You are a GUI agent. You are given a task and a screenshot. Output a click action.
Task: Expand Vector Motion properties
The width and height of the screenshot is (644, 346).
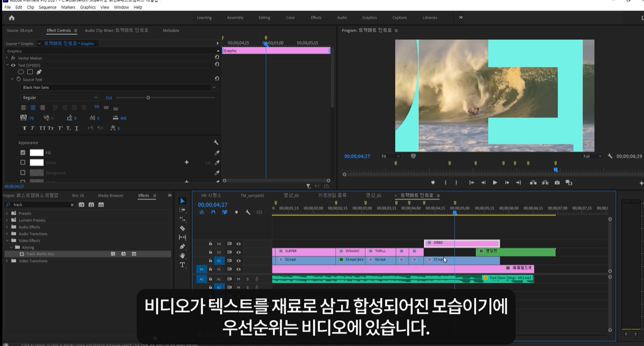tap(7, 58)
